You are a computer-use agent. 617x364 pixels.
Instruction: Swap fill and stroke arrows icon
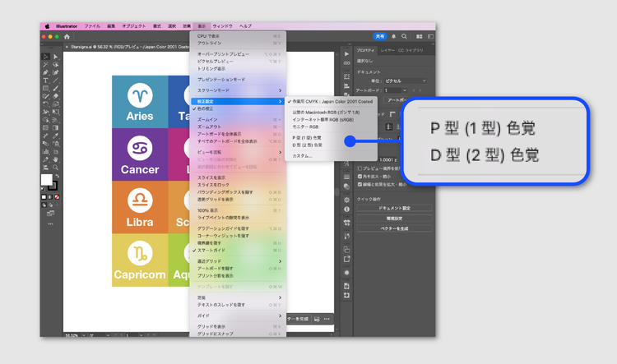[x=57, y=176]
